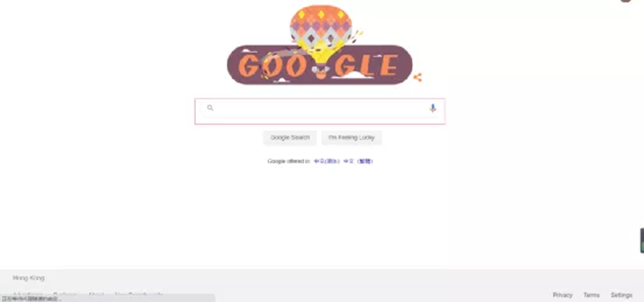This screenshot has height=302, width=644.
Task: Open the Privacy footer link
Action: pyautogui.click(x=562, y=295)
